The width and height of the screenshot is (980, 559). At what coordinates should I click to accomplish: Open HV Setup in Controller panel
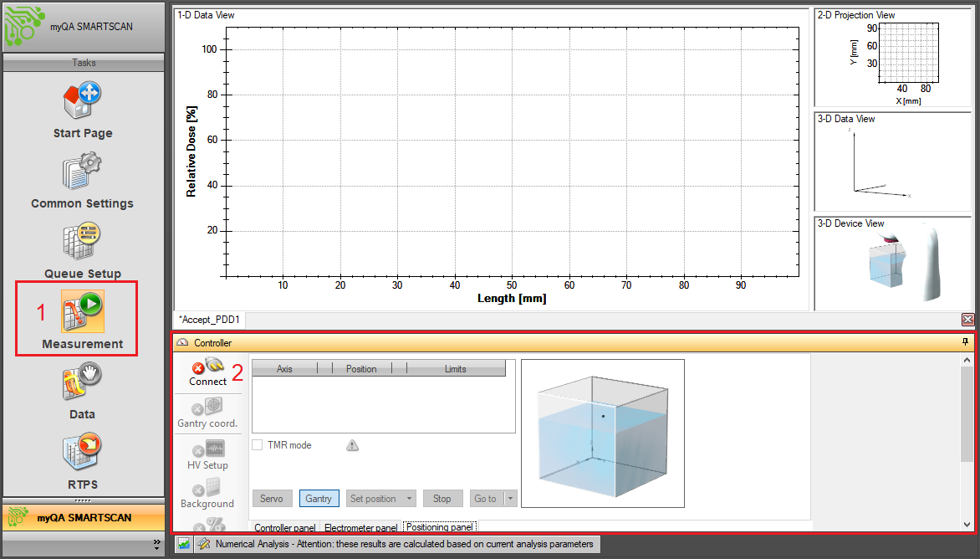pyautogui.click(x=207, y=455)
